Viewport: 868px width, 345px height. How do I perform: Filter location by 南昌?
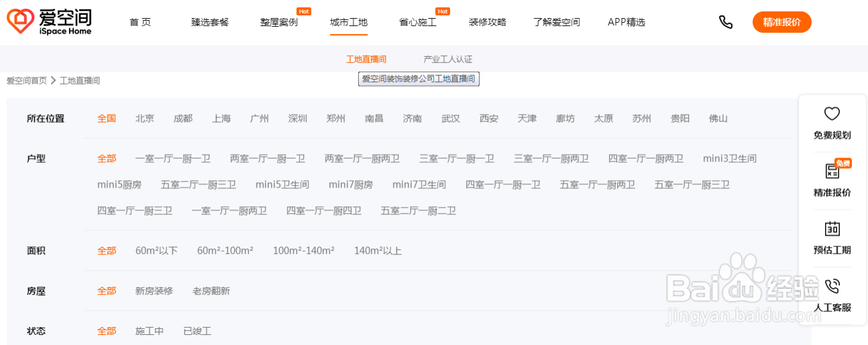(374, 119)
